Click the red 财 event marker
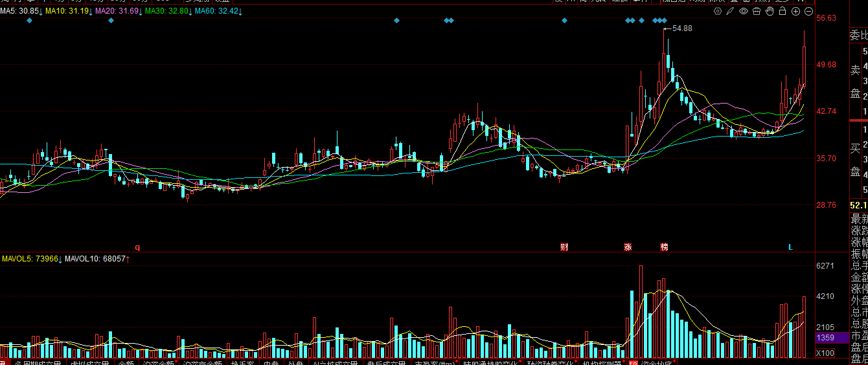This screenshot has height=365, width=868. [x=564, y=247]
